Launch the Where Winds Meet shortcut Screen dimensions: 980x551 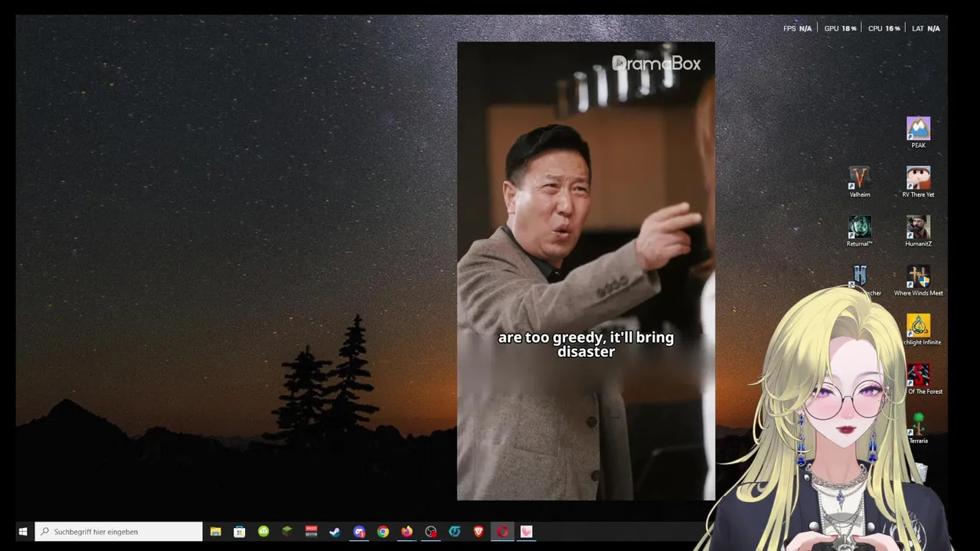(x=918, y=281)
